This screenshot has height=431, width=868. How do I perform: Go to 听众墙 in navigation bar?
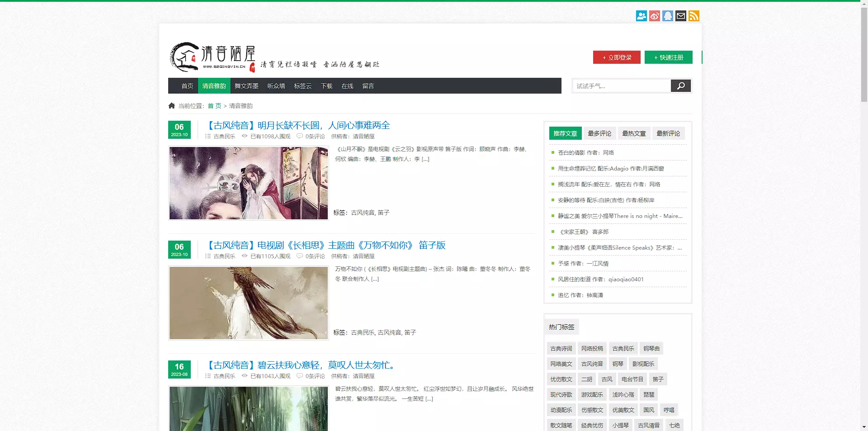tap(276, 86)
